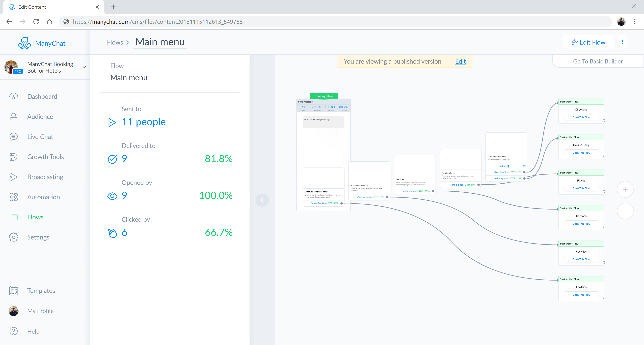Click Ask a question in Contact card
644x345 pixels.
click(506, 178)
